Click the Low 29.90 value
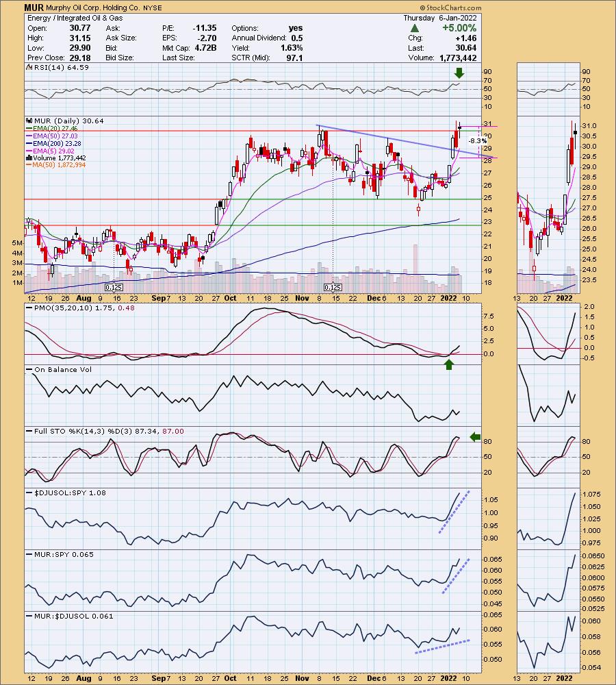Image resolution: width=616 pixels, height=685 pixels. (x=80, y=48)
